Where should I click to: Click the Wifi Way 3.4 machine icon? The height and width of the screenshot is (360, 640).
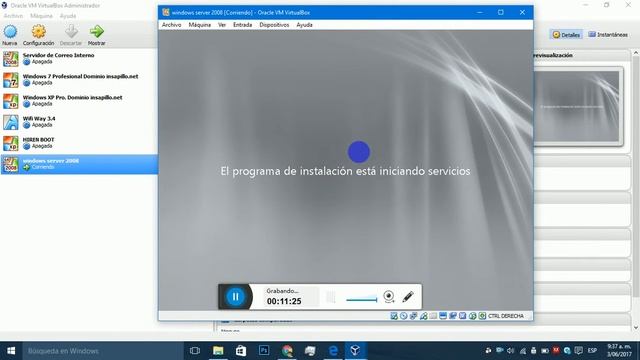coord(11,122)
